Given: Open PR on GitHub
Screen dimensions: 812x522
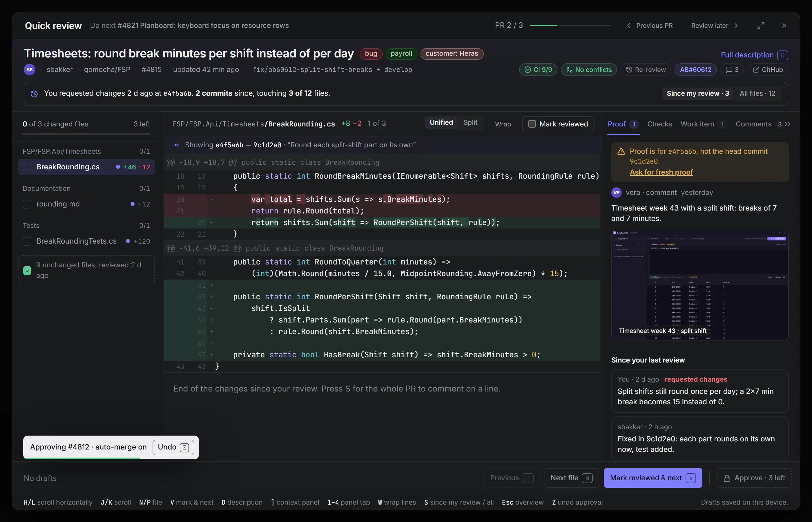Looking at the screenshot, I should tap(768, 70).
